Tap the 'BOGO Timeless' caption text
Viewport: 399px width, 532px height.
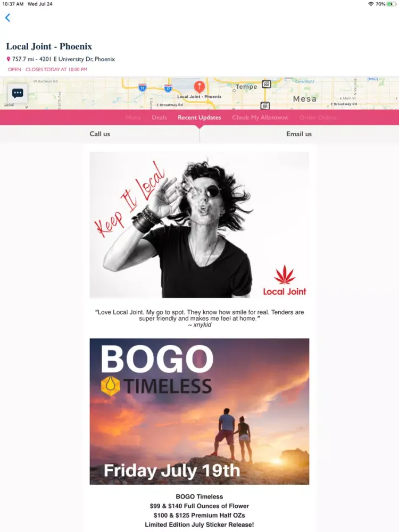199,496
